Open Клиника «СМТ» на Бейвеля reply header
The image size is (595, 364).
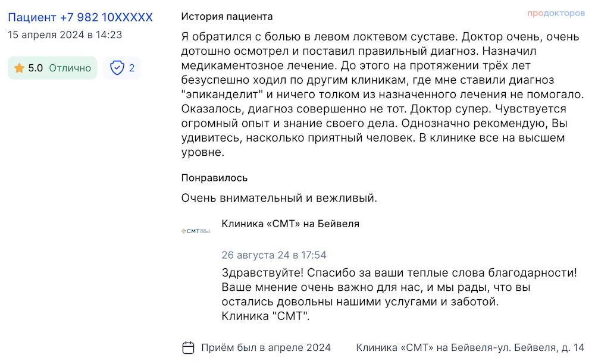click(x=290, y=224)
